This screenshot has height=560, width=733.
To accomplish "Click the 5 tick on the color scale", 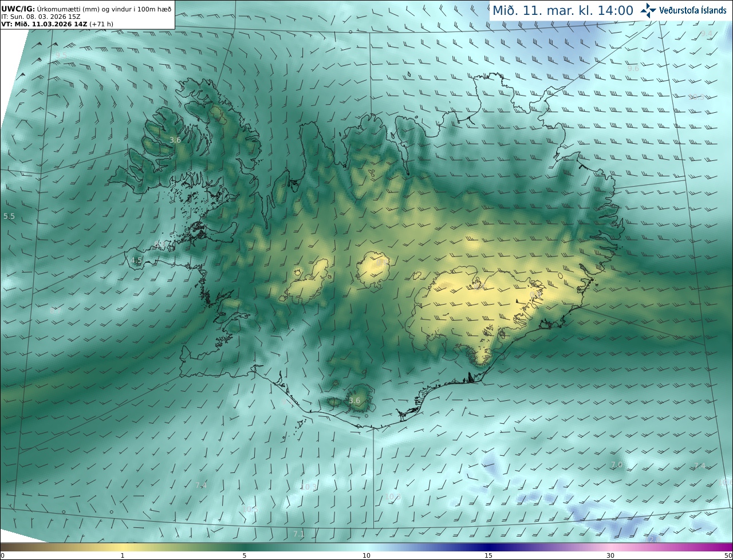I will coord(245,555).
